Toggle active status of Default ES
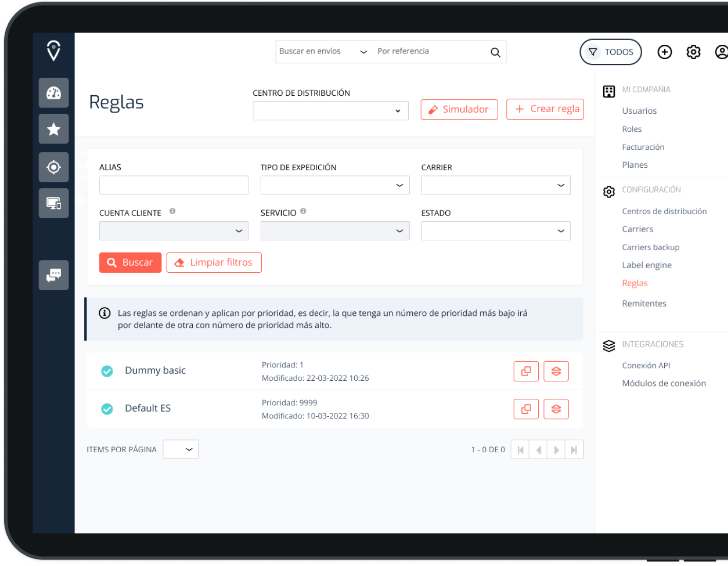Image resolution: width=728 pixels, height=566 pixels. point(107,409)
